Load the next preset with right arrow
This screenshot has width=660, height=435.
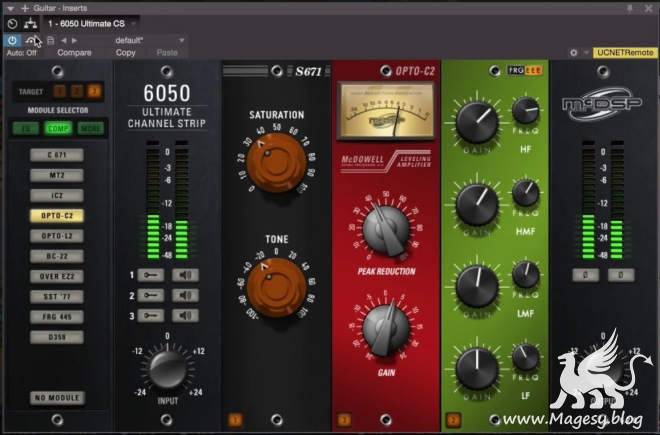pos(74,40)
